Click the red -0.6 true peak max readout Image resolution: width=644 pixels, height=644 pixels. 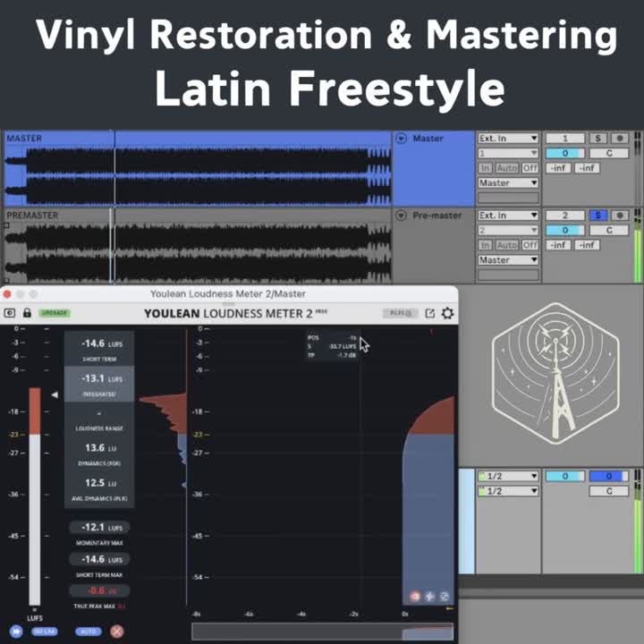click(99, 590)
